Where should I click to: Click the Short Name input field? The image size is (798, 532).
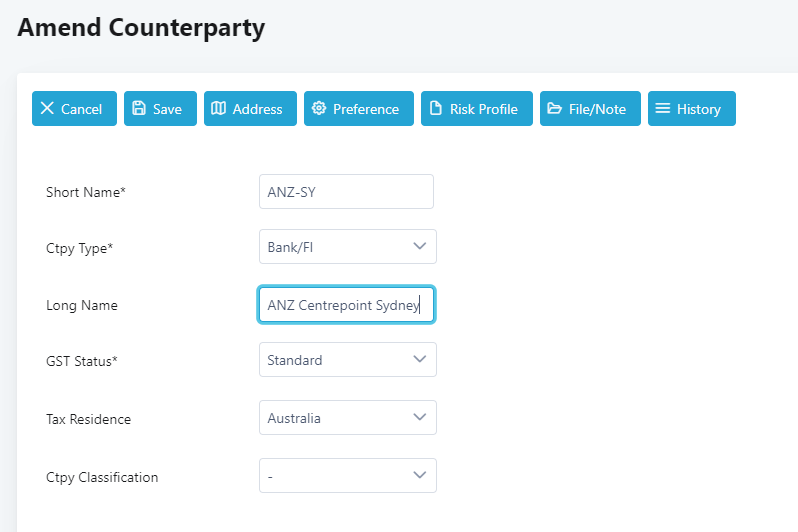[x=346, y=191]
